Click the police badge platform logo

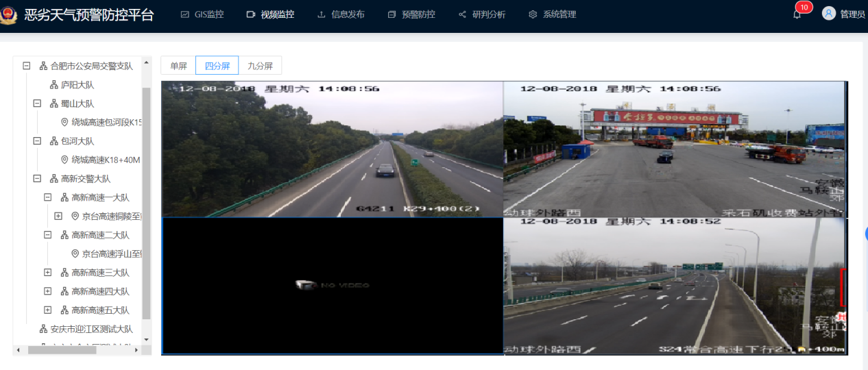(x=9, y=14)
